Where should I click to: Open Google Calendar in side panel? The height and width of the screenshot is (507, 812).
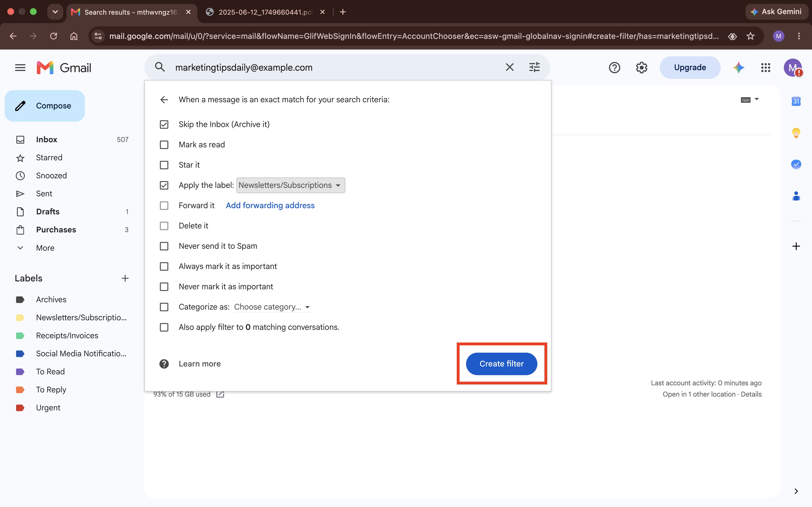tap(796, 101)
